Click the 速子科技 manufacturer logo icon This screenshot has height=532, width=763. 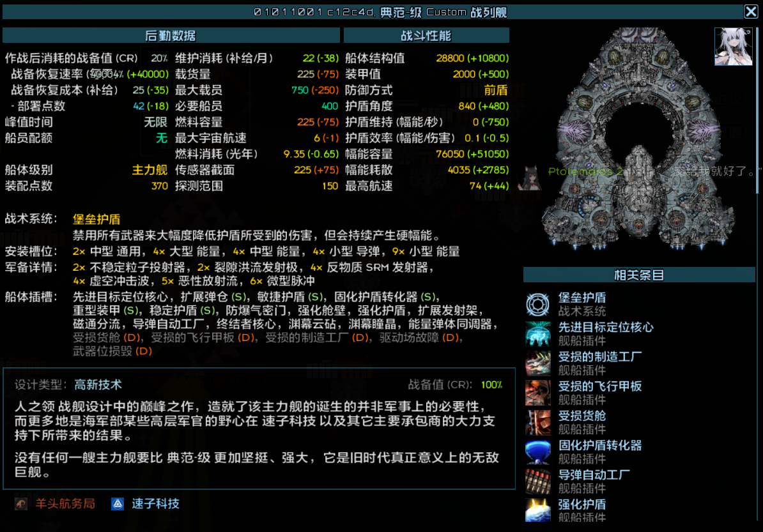click(118, 504)
